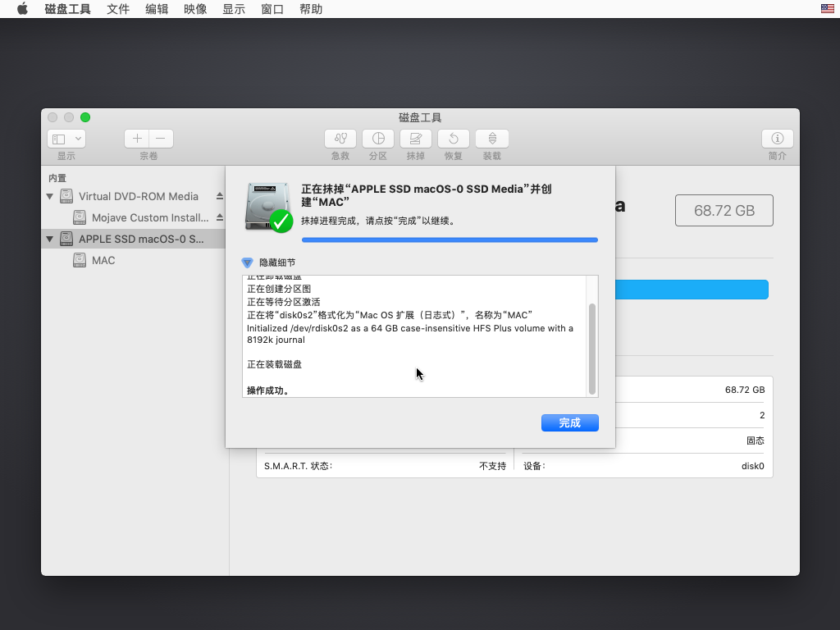
Task: Open the 文件 menu
Action: tap(118, 9)
